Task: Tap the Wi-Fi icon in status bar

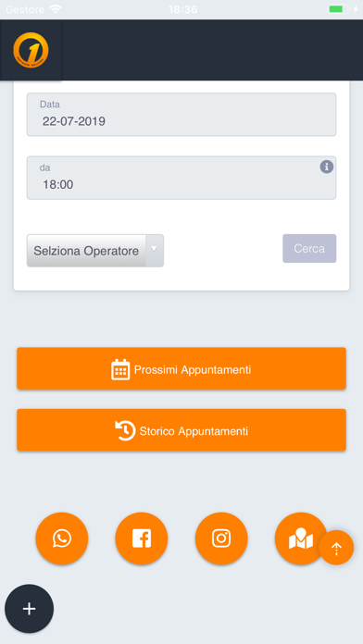Action: [55, 9]
